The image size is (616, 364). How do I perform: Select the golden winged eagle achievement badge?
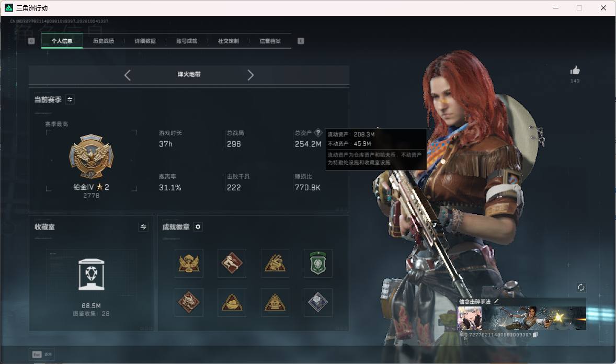[x=189, y=263]
